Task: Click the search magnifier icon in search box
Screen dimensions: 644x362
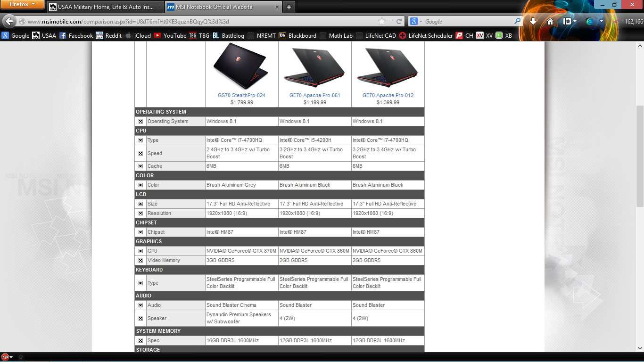Action: click(x=517, y=21)
